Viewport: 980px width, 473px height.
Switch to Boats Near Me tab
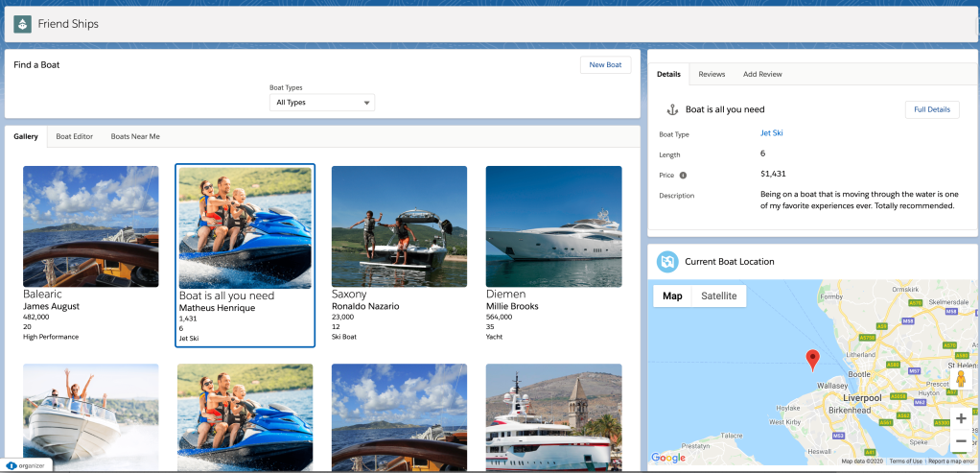point(135,136)
